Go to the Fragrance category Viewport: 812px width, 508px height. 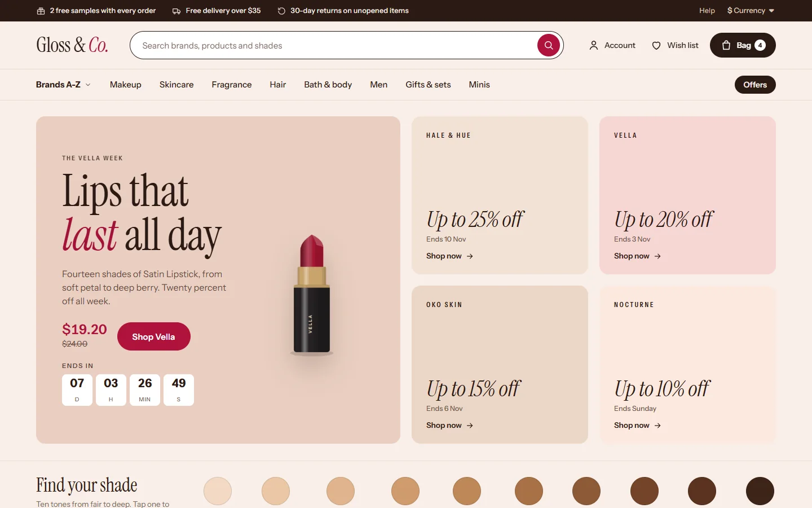click(x=232, y=85)
